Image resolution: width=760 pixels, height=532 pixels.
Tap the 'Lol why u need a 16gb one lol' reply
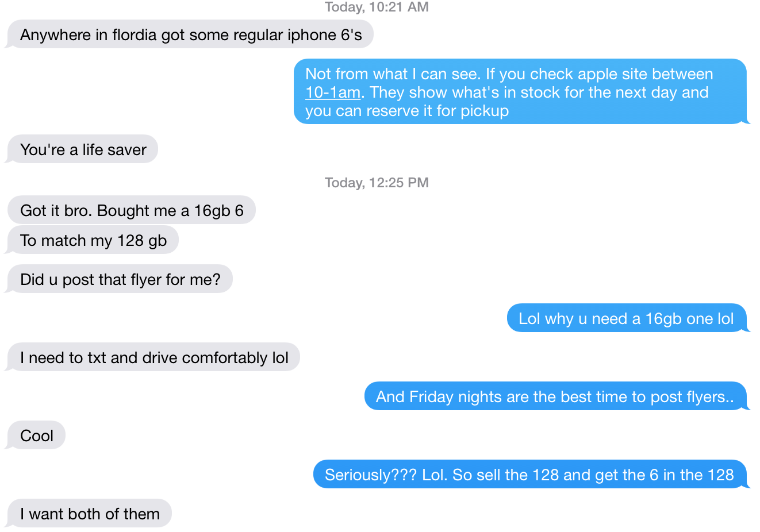628,318
